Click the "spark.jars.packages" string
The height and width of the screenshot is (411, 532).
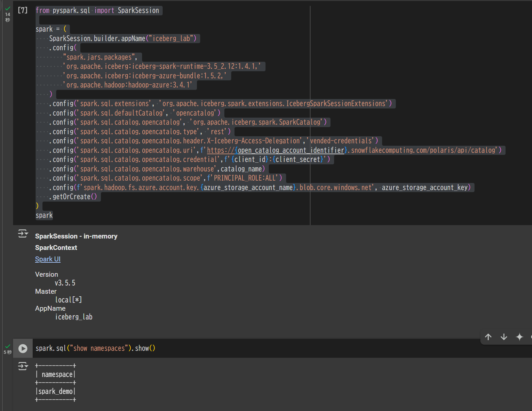coord(99,57)
